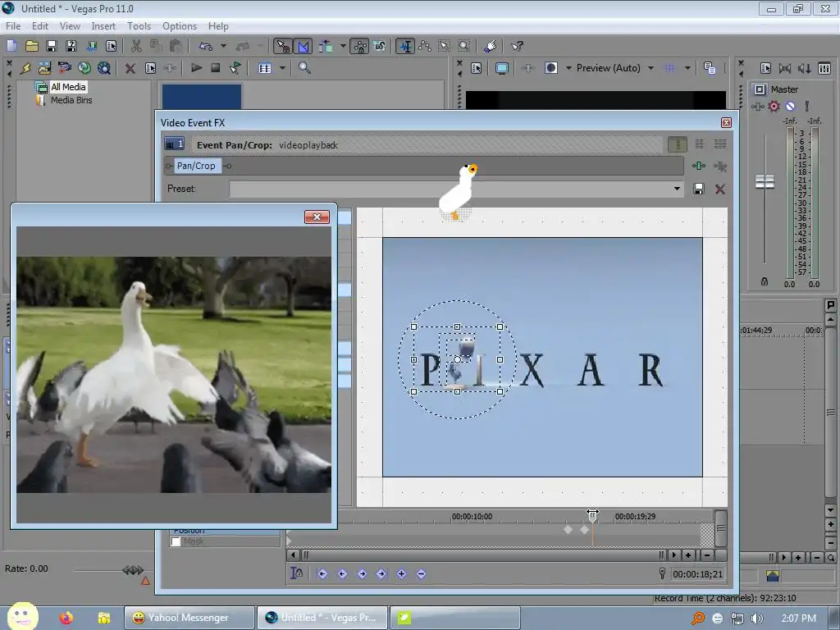The width and height of the screenshot is (840, 630).
Task: Open the Insert menu
Action: click(103, 26)
